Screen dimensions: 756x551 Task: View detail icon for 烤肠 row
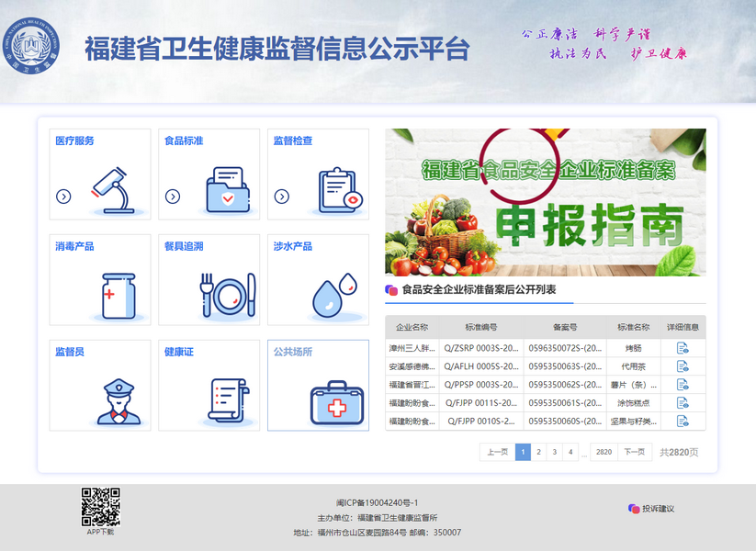pos(683,348)
